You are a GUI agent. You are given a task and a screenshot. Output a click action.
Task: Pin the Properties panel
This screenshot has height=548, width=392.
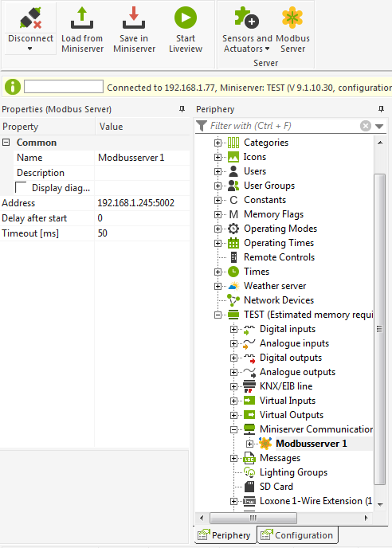pyautogui.click(x=182, y=109)
